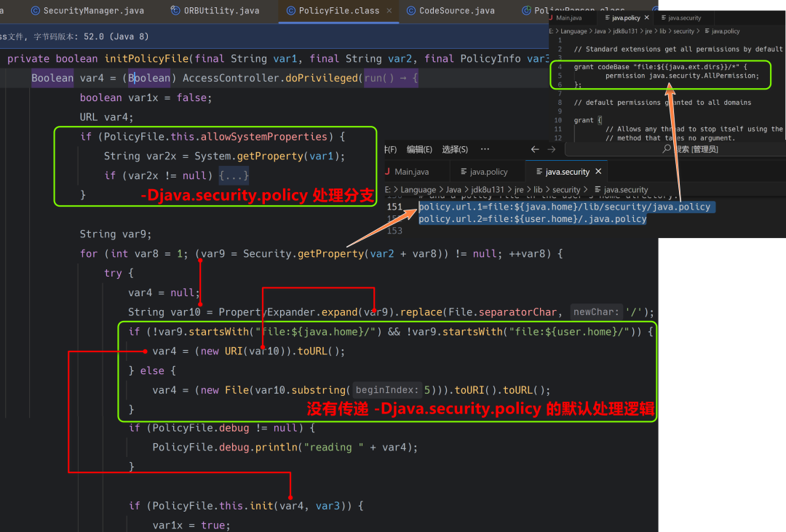
Task: Select the PolicyFile.class tab
Action: tap(339, 10)
